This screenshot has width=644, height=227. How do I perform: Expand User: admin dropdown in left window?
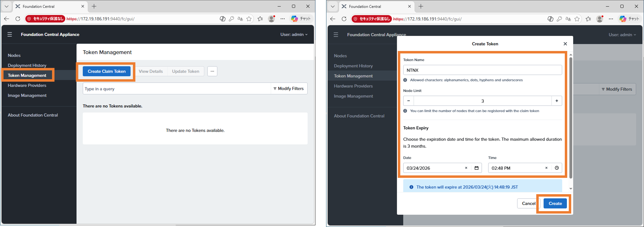[x=294, y=35]
